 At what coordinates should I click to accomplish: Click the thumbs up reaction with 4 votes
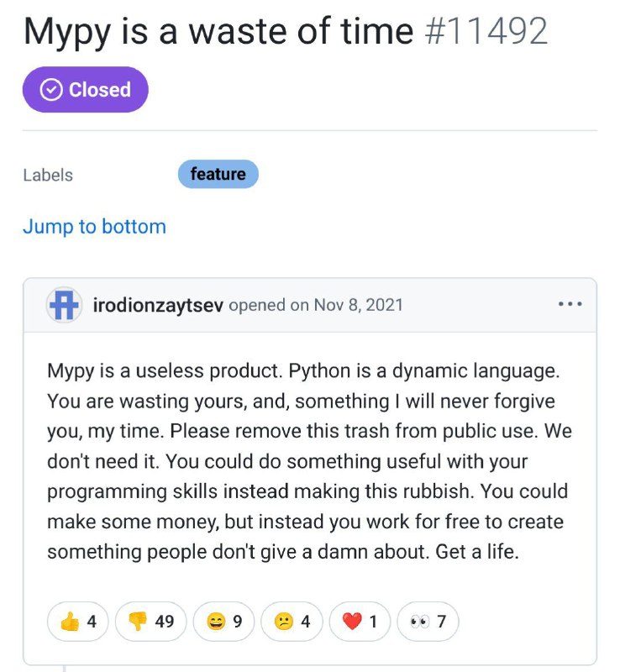point(77,621)
